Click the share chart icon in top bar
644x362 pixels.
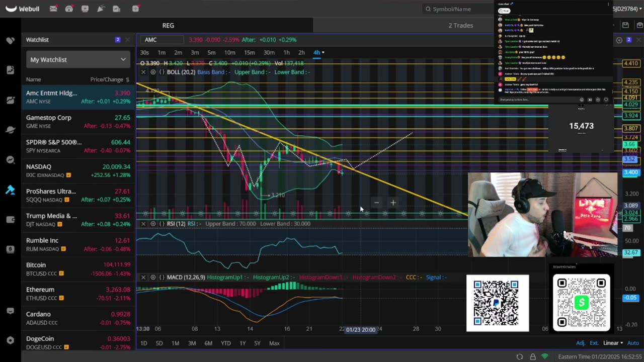tap(117, 9)
